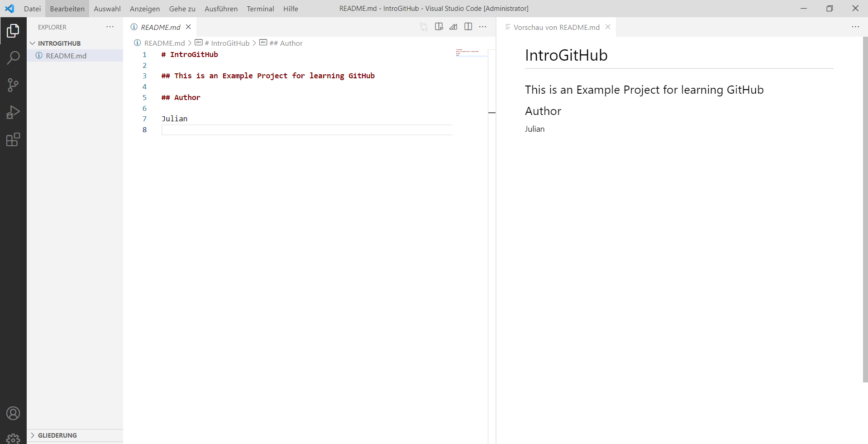Open the Accounts icon menu
868x444 pixels.
coord(13,413)
